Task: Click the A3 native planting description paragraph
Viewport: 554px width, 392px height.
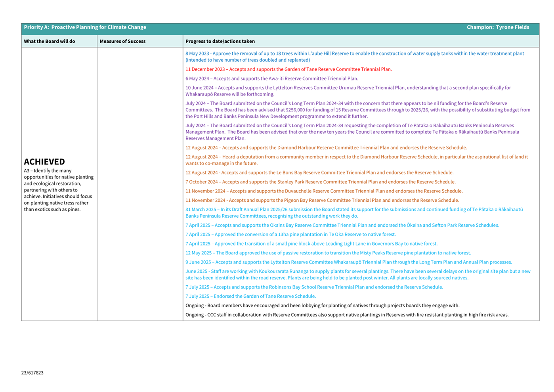Action: [59, 190]
